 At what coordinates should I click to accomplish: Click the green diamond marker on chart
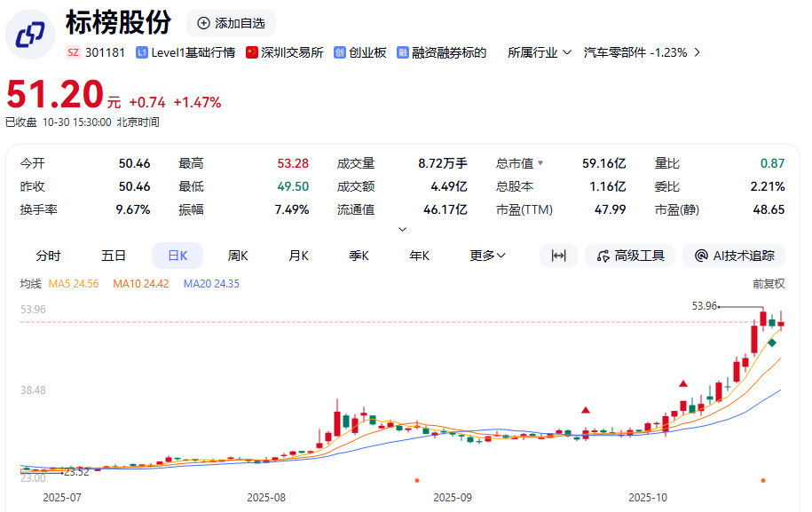772,343
